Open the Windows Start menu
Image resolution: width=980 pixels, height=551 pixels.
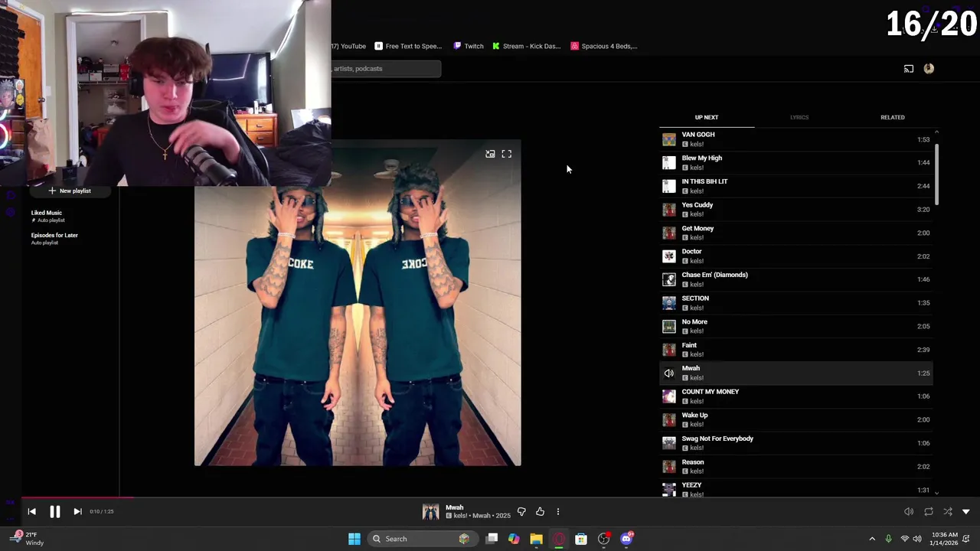point(354,539)
